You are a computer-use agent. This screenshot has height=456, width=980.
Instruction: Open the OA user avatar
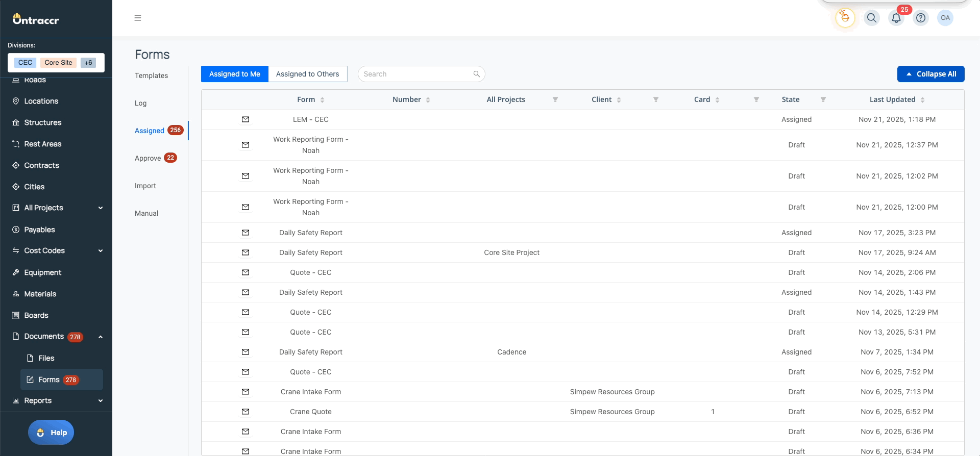945,18
